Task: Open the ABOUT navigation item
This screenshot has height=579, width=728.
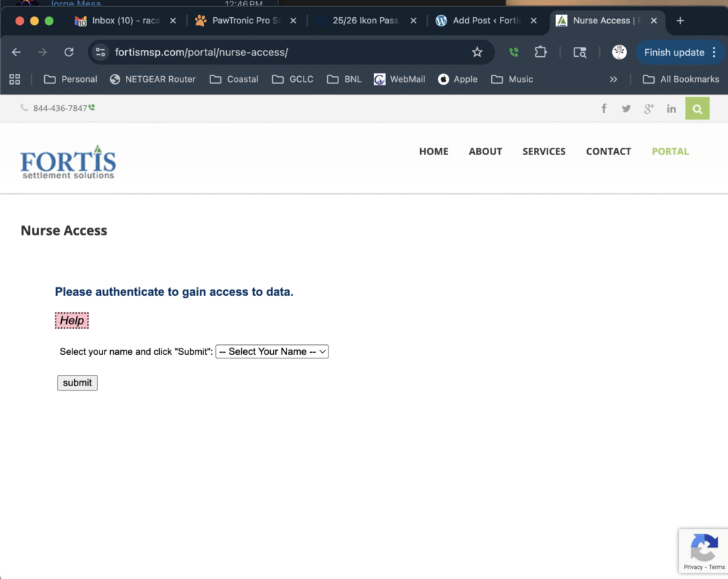Action: [485, 152]
